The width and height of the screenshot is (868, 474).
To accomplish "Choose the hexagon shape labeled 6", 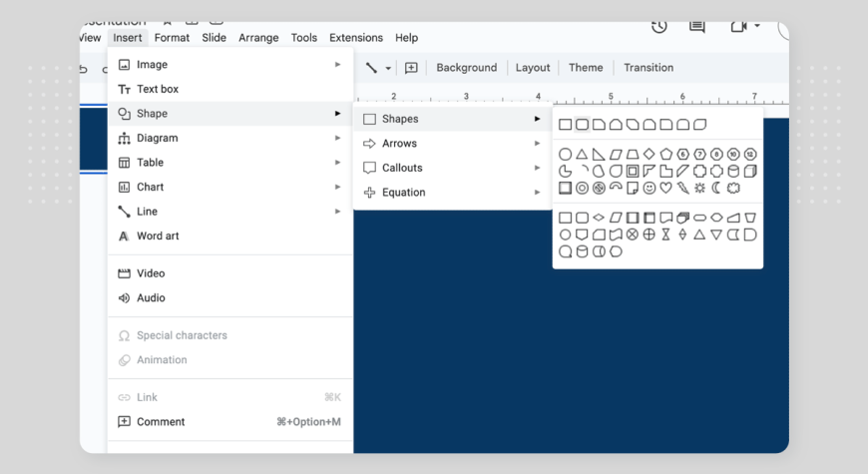I will coord(683,154).
